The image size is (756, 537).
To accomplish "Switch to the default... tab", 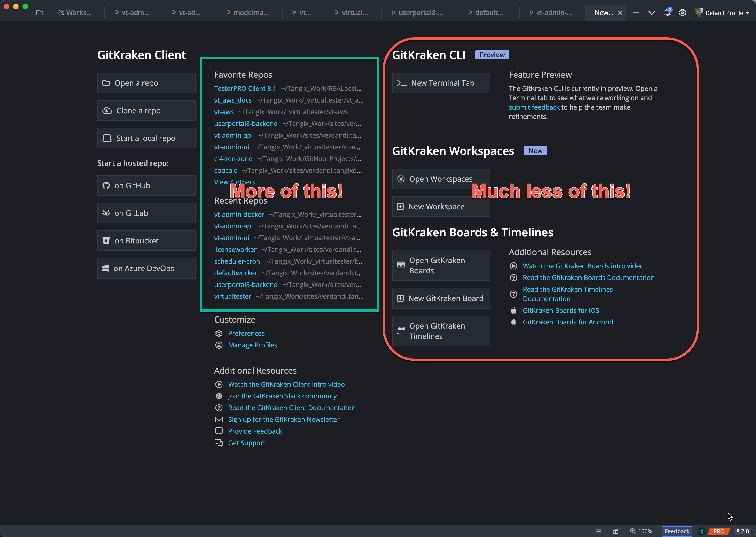I will [x=486, y=13].
